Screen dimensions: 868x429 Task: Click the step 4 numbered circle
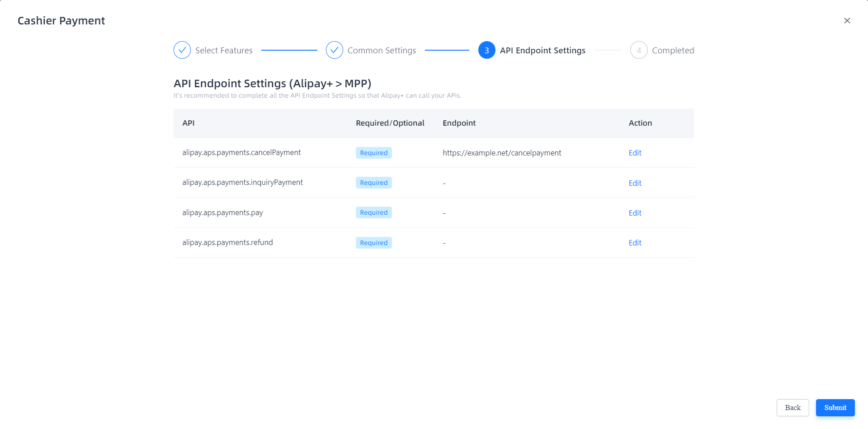point(638,50)
